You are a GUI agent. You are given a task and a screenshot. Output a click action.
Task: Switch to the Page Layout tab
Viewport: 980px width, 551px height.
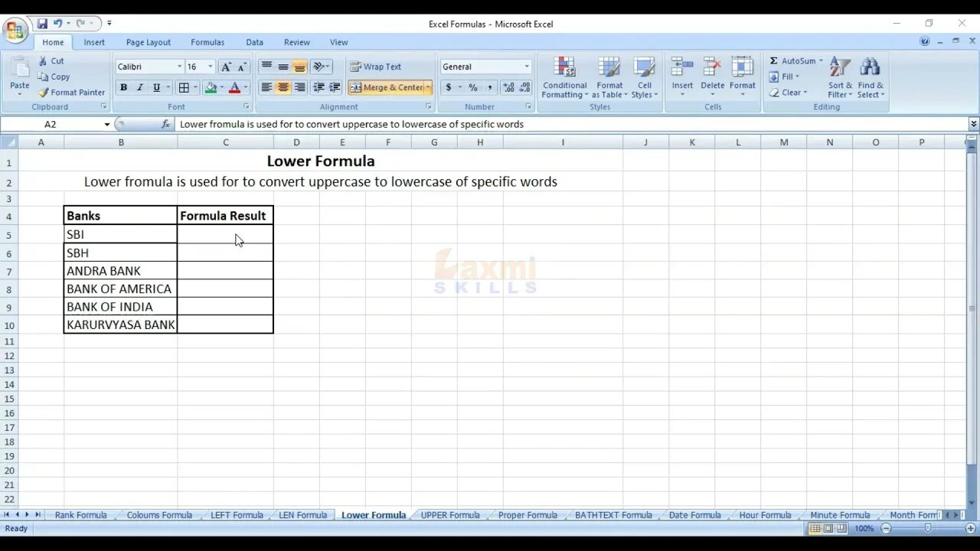click(149, 42)
